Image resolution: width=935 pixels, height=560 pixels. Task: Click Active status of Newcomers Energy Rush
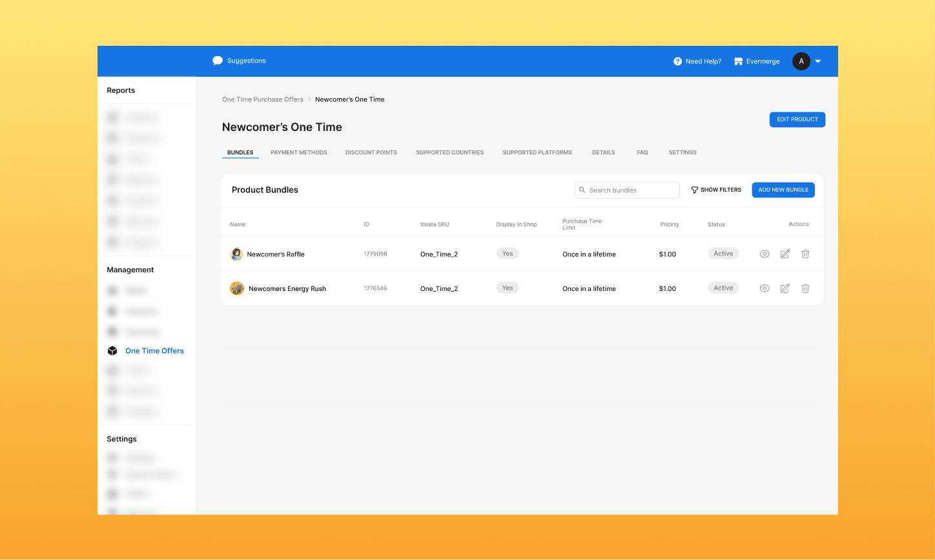point(723,288)
